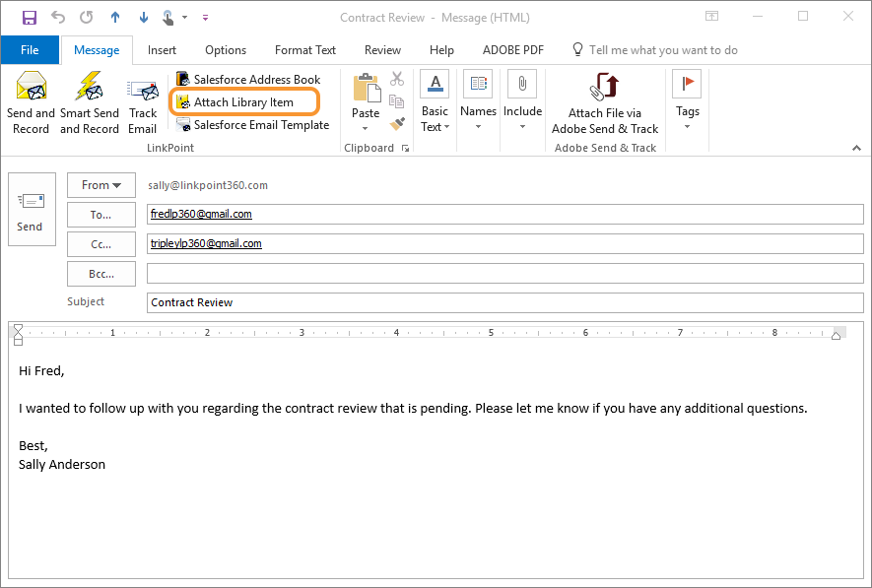Collapse the ribbon with the chevron

pos(856,148)
